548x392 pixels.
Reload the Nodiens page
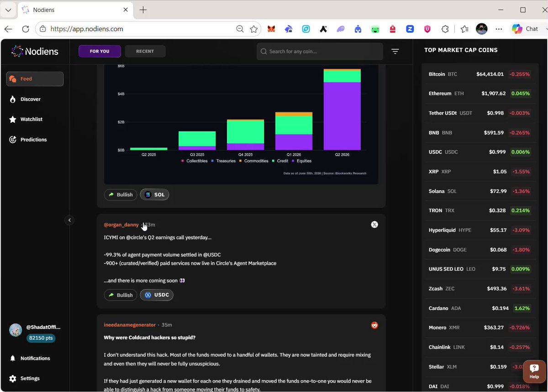[x=26, y=29]
